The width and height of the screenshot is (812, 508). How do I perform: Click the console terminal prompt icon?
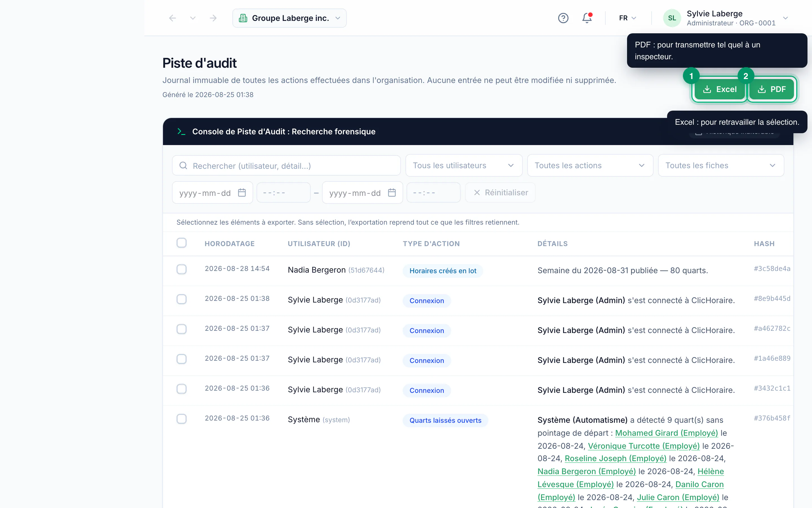click(181, 132)
